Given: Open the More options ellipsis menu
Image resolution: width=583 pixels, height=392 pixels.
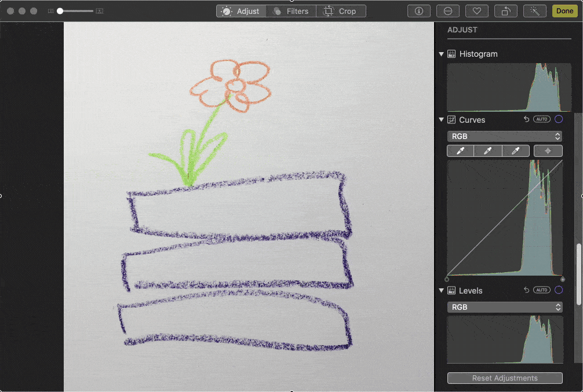Looking at the screenshot, I should tap(448, 11).
